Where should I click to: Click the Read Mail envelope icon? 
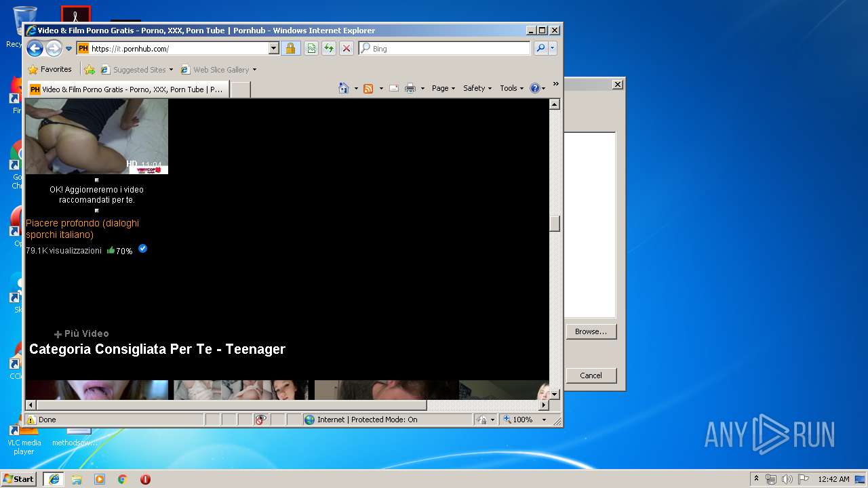click(x=394, y=88)
